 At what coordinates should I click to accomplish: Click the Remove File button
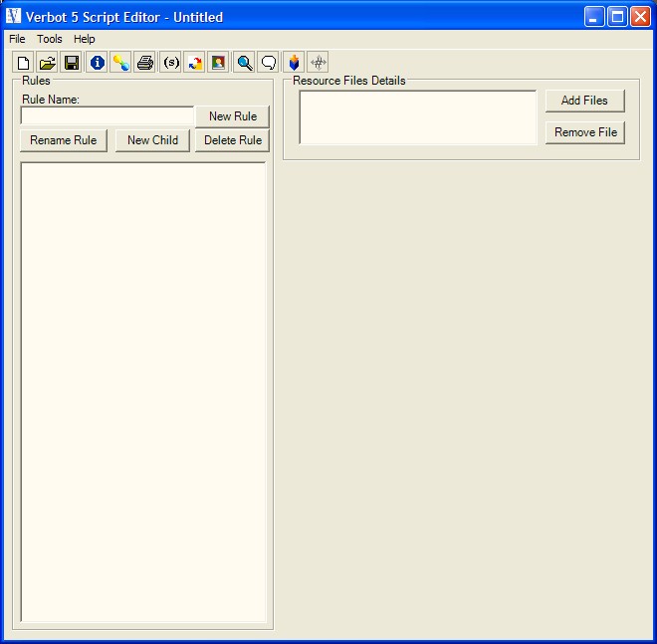coord(585,132)
